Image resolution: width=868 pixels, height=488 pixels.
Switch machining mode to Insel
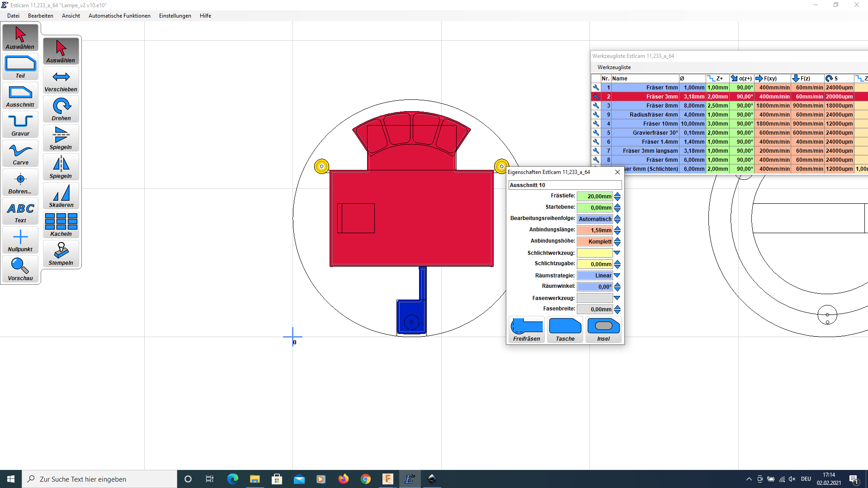tap(604, 329)
